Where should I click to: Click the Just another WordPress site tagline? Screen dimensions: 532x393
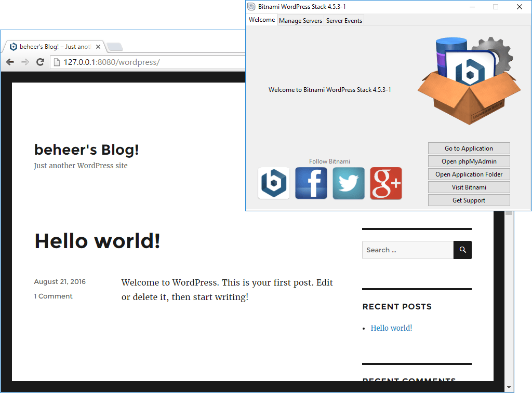(x=81, y=166)
